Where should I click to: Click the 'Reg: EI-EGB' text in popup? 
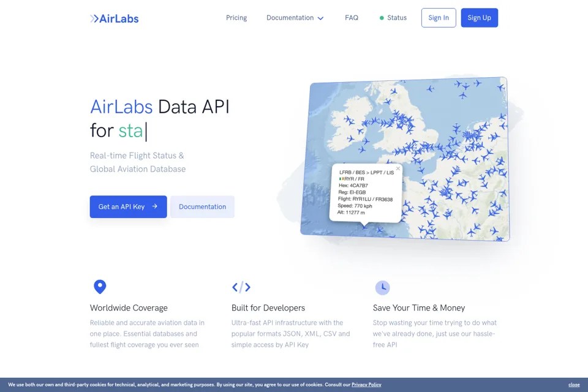pos(352,192)
